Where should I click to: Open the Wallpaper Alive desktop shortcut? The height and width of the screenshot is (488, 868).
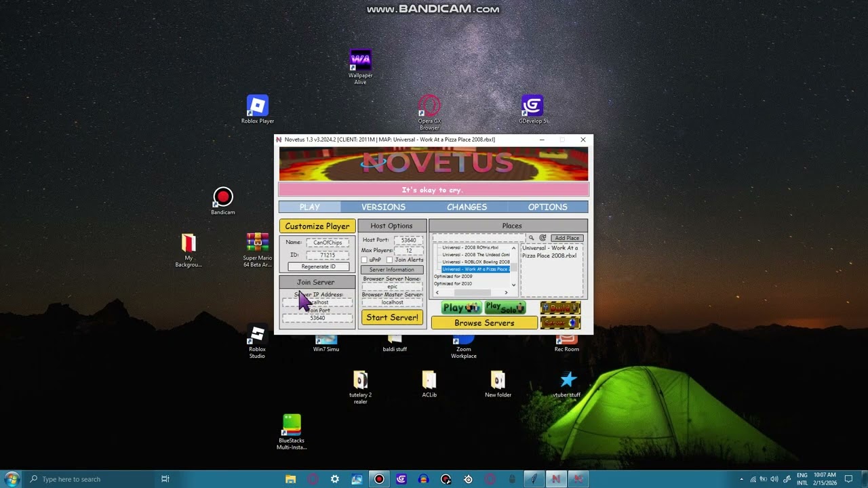click(360, 66)
